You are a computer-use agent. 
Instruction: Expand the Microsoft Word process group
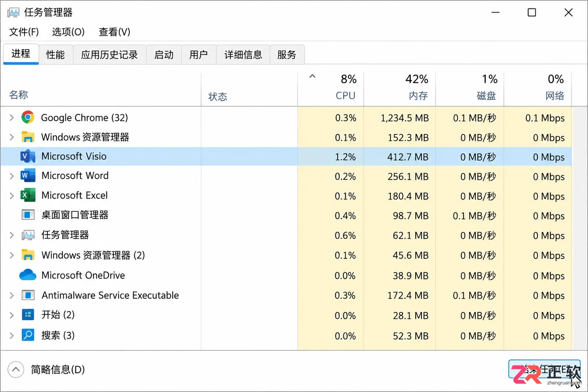[11, 176]
